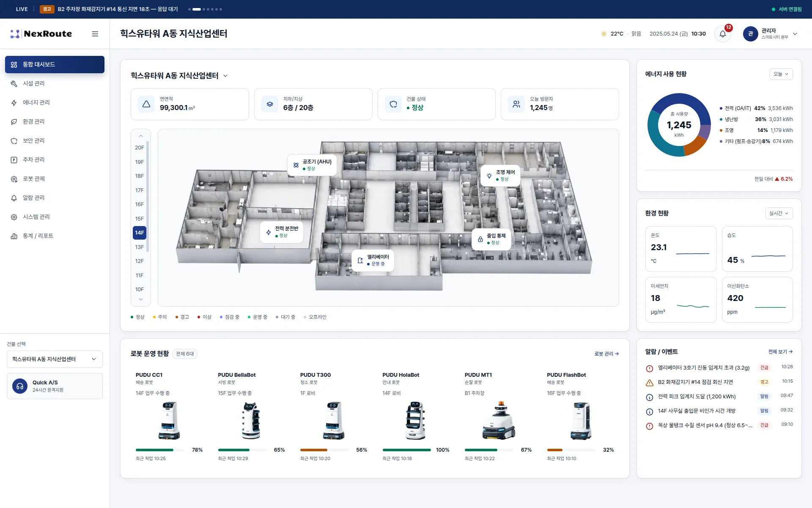The image size is (812, 508).
Task: Click the active ticker pagination dot
Action: click(197, 9)
